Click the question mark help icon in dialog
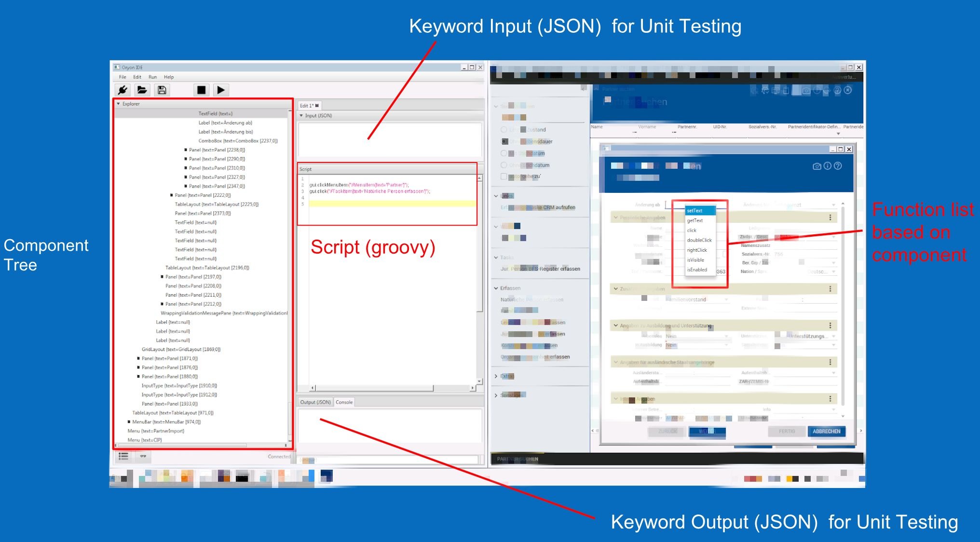Image resolution: width=980 pixels, height=542 pixels. [x=838, y=166]
